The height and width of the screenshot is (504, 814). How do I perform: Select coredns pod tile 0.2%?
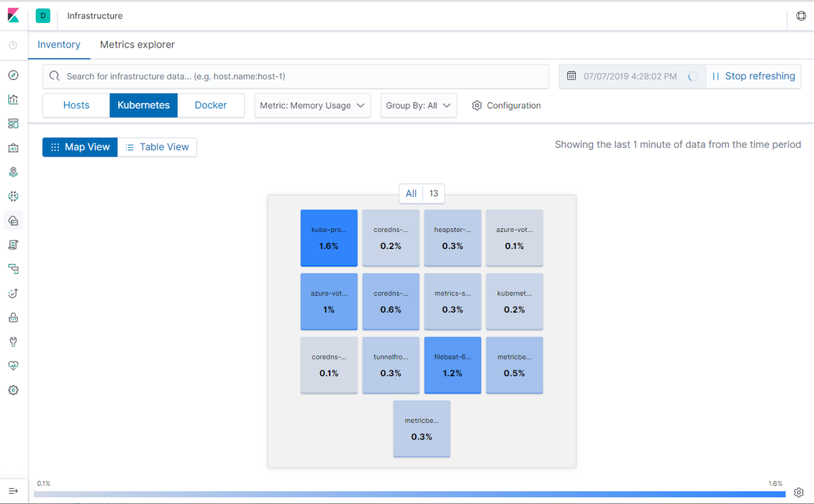[391, 237]
